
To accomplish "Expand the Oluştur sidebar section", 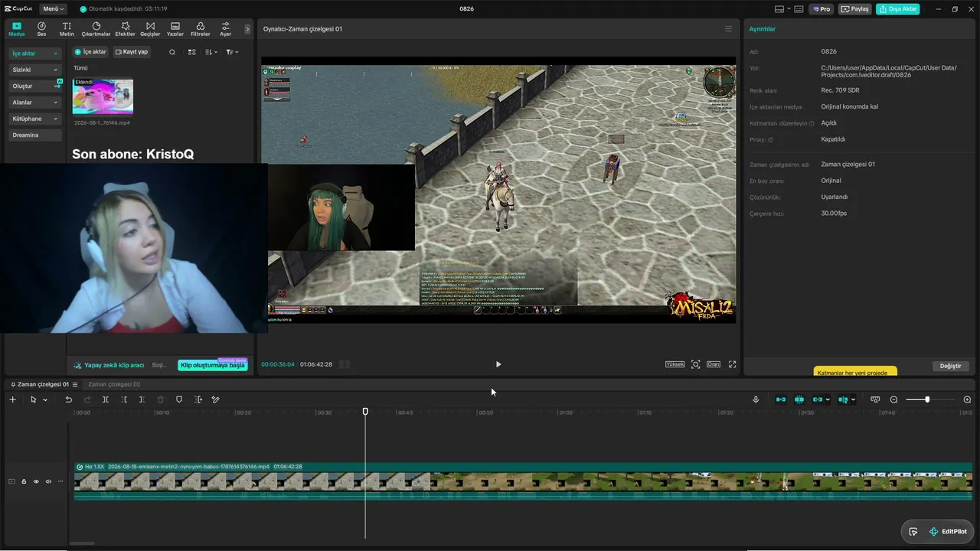I will tap(35, 86).
